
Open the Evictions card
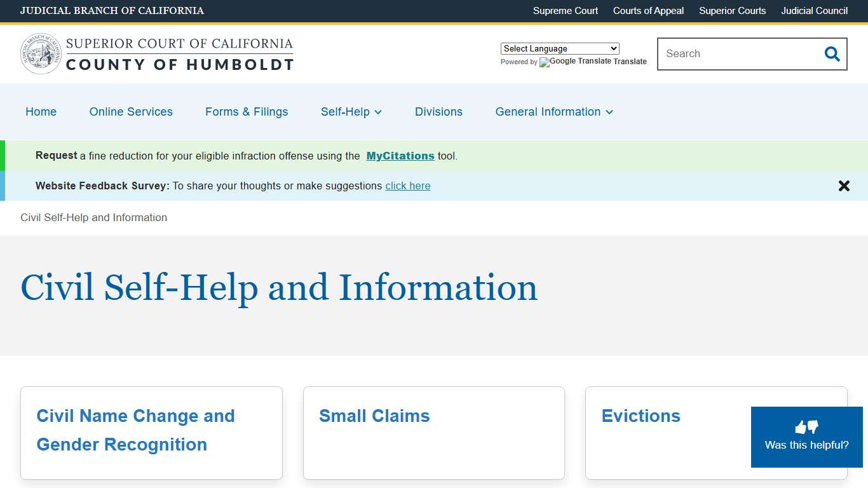coord(641,416)
